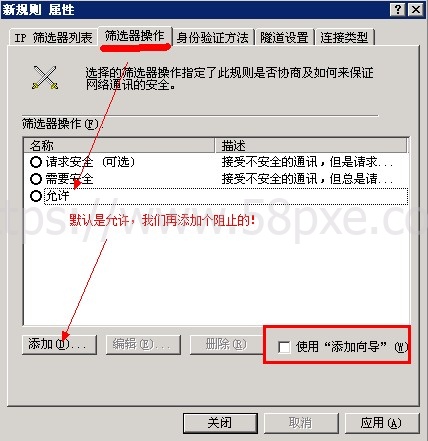Select the 需要安全 radio option
Viewport: 428px width, 441px height.
point(35,179)
